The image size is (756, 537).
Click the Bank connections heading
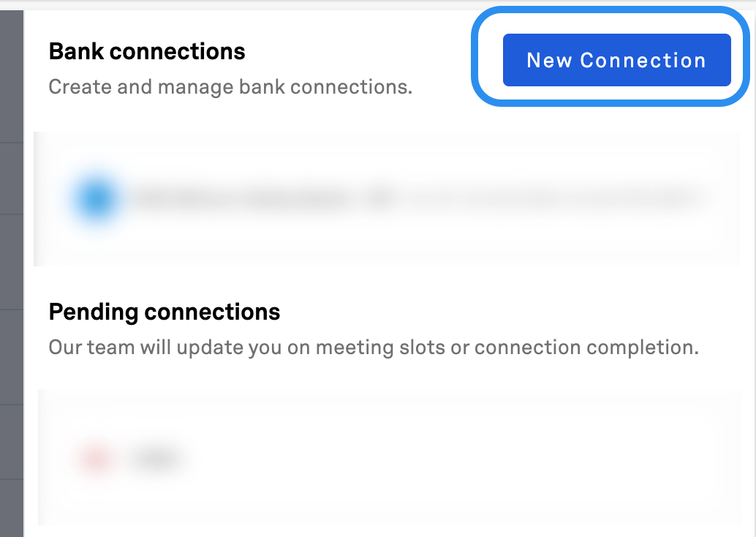pyautogui.click(x=147, y=51)
